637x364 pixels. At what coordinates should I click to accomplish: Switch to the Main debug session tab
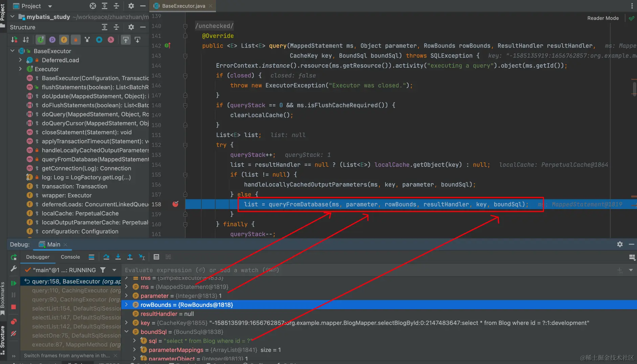[53, 244]
